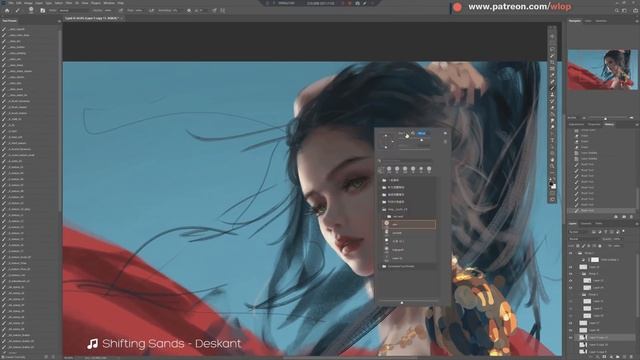Select the Hand tool

[x=552, y=159]
